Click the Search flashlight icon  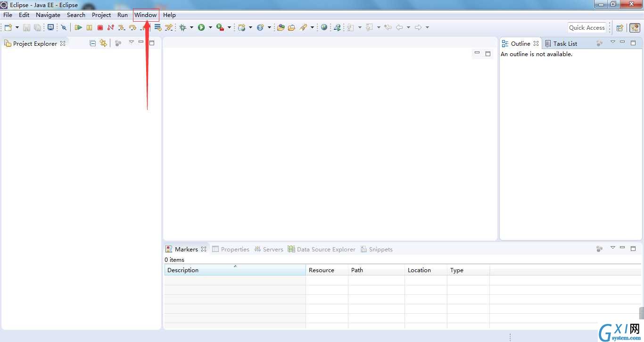[304, 27]
